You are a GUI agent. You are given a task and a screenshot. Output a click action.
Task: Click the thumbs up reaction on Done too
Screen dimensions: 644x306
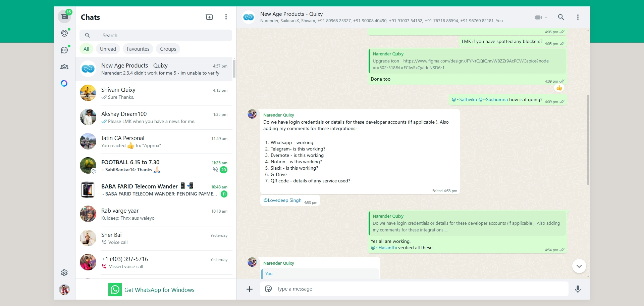559,88
